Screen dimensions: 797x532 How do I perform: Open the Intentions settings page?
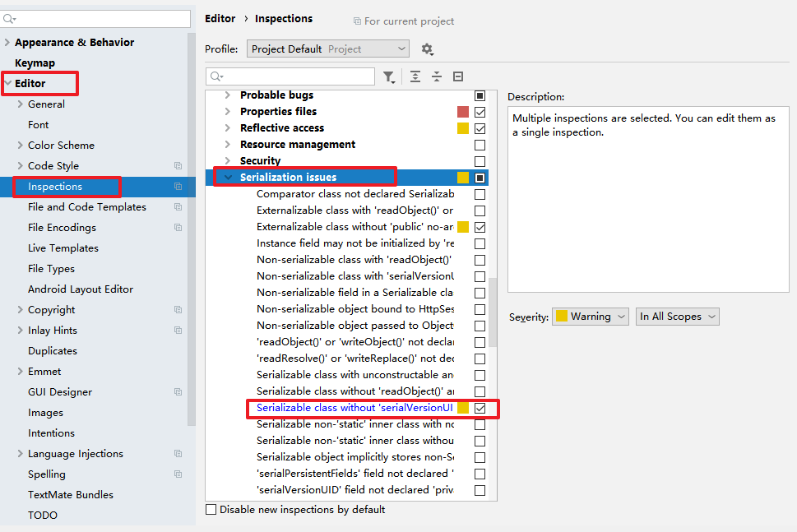pyautogui.click(x=51, y=433)
